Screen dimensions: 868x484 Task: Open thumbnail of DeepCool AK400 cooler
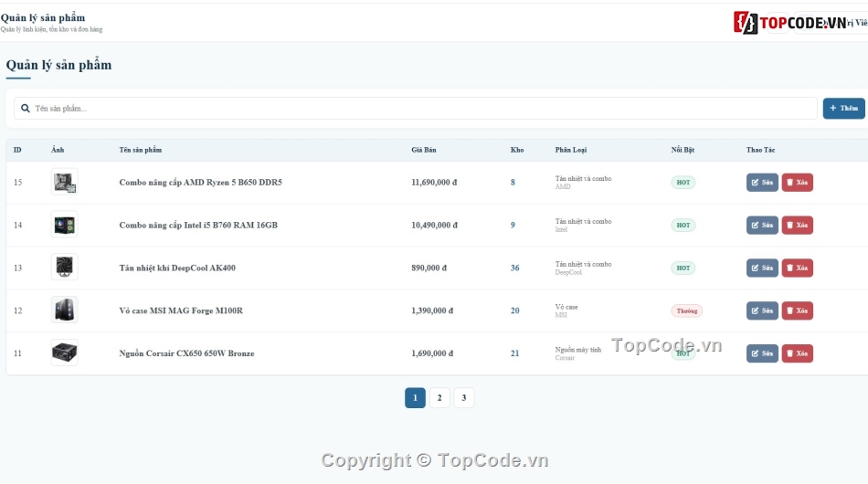(64, 268)
